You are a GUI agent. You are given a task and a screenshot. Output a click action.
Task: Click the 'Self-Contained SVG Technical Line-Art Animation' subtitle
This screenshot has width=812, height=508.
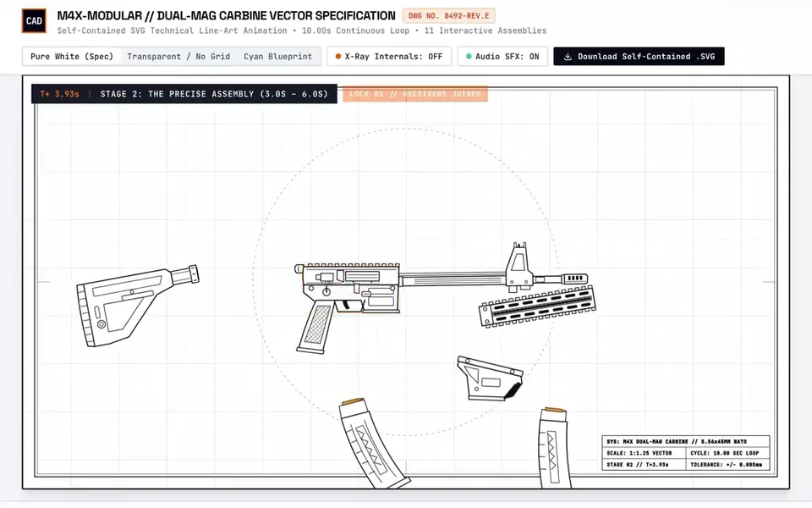[x=172, y=30]
